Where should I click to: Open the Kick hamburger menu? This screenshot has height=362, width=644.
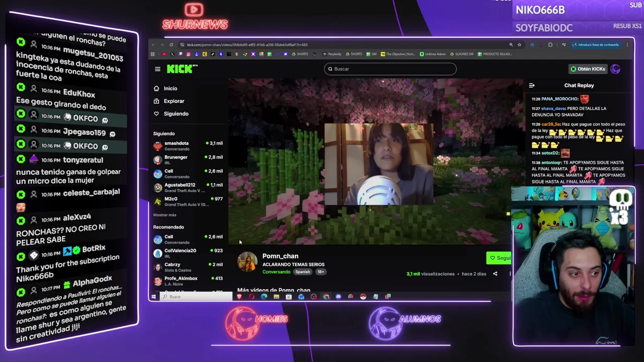coord(157,69)
